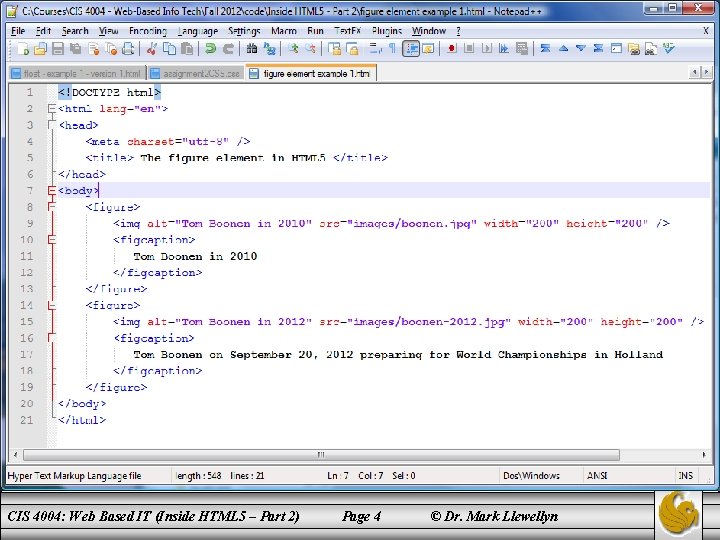Switch to float example version 1.html tab
The image size is (720, 540).
pos(77,73)
